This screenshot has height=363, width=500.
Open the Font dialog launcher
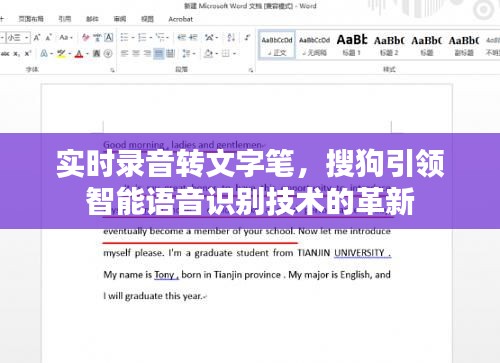[x=113, y=70]
